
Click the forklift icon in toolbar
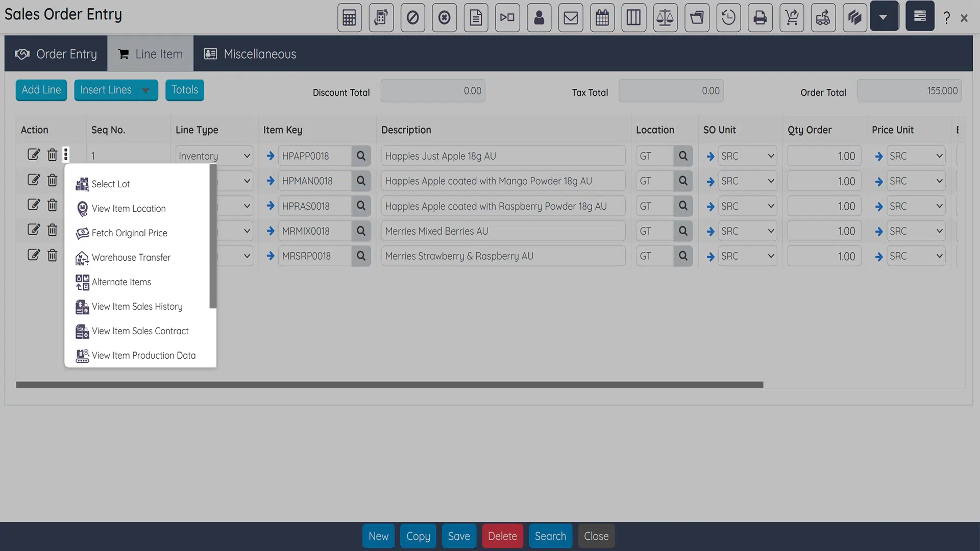pos(823,18)
